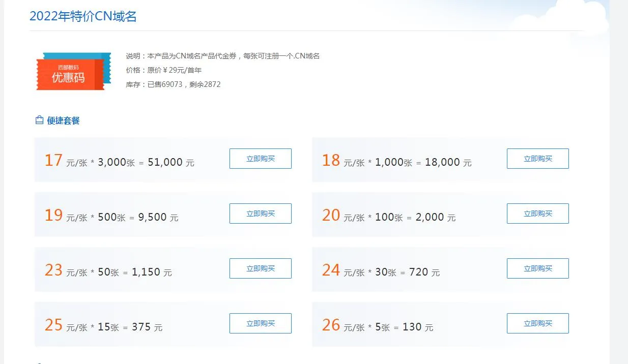Select the stock line 已售69073，剩余2872
This screenshot has width=628, height=364.
coord(174,84)
